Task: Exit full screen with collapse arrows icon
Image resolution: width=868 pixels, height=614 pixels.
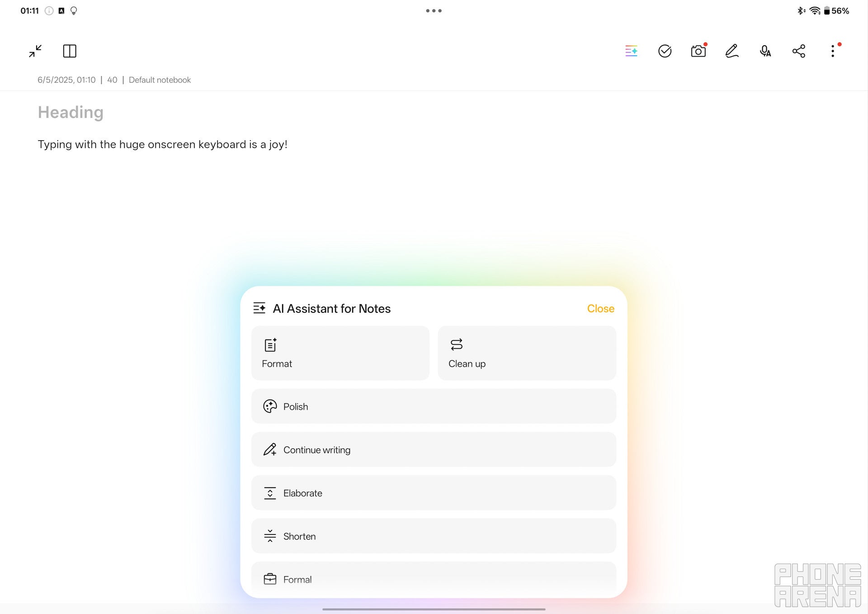Action: click(x=35, y=51)
